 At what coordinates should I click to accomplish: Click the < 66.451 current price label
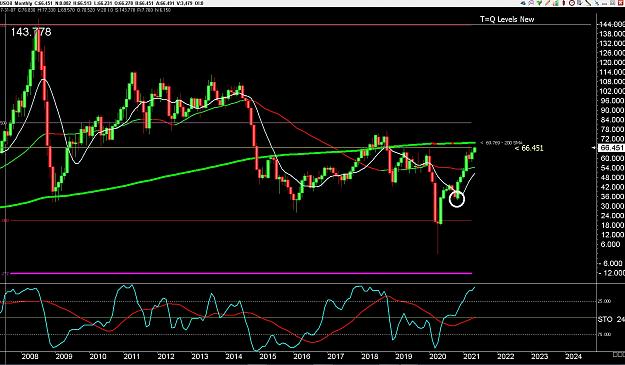coord(529,148)
